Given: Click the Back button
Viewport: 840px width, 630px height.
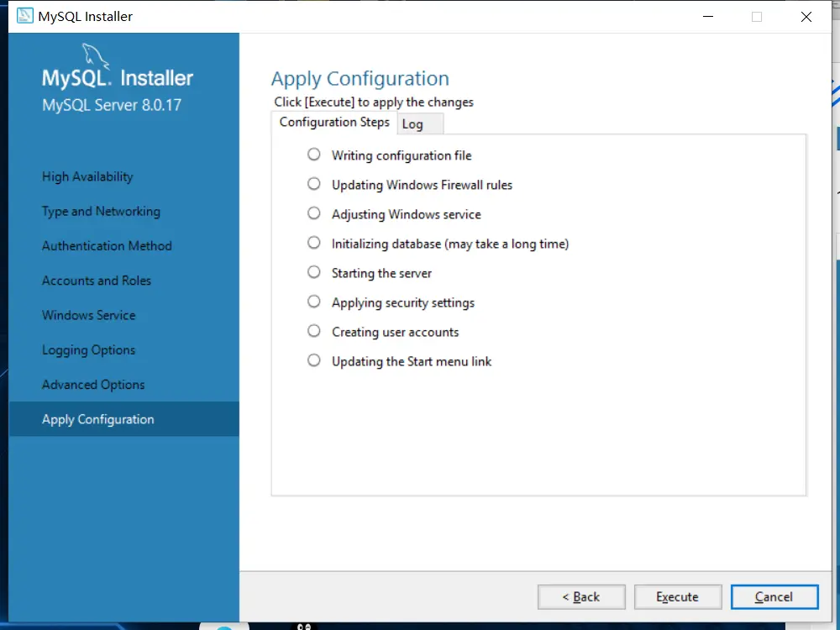Looking at the screenshot, I should click(x=581, y=596).
